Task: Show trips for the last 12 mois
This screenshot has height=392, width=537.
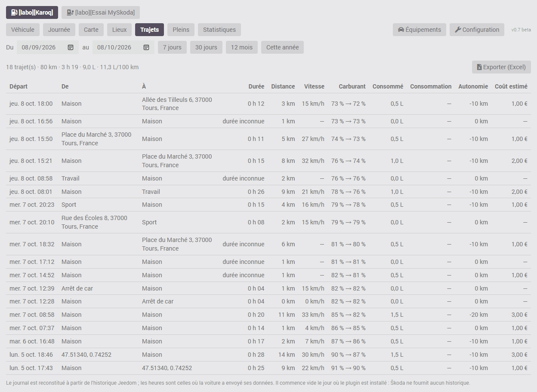Action: pyautogui.click(x=242, y=47)
